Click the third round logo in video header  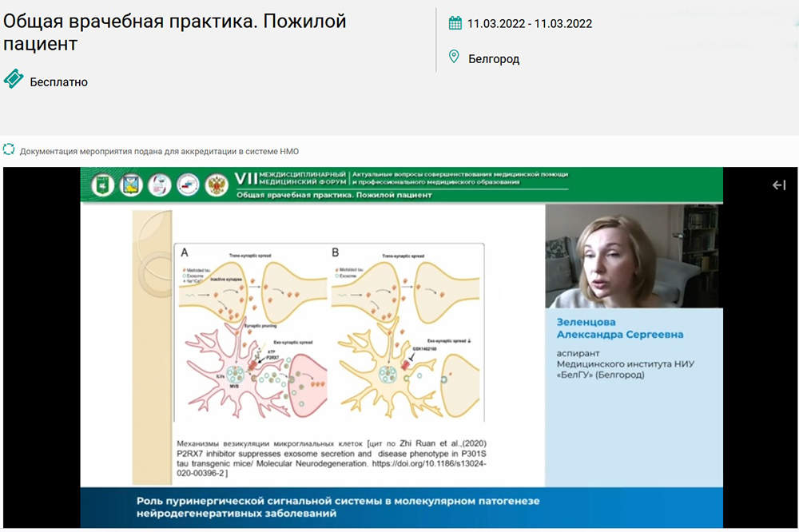coord(159,185)
